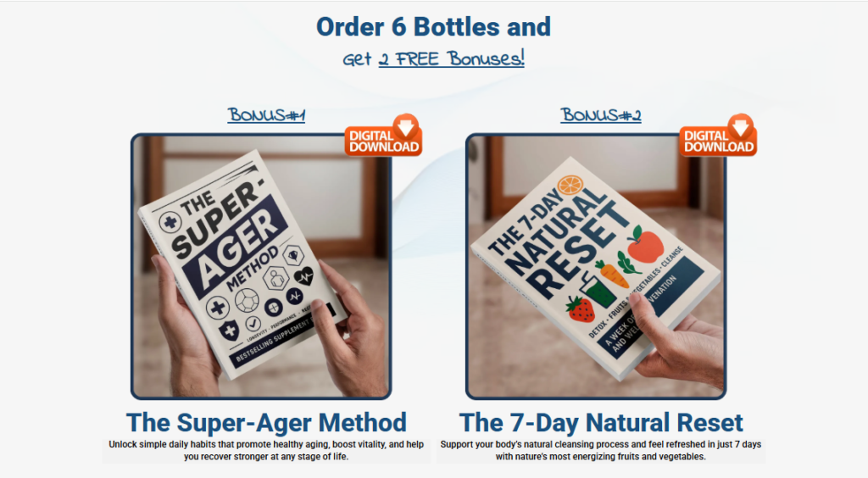Click the shield cross icon on Super-Ager cover

pyautogui.click(x=229, y=331)
